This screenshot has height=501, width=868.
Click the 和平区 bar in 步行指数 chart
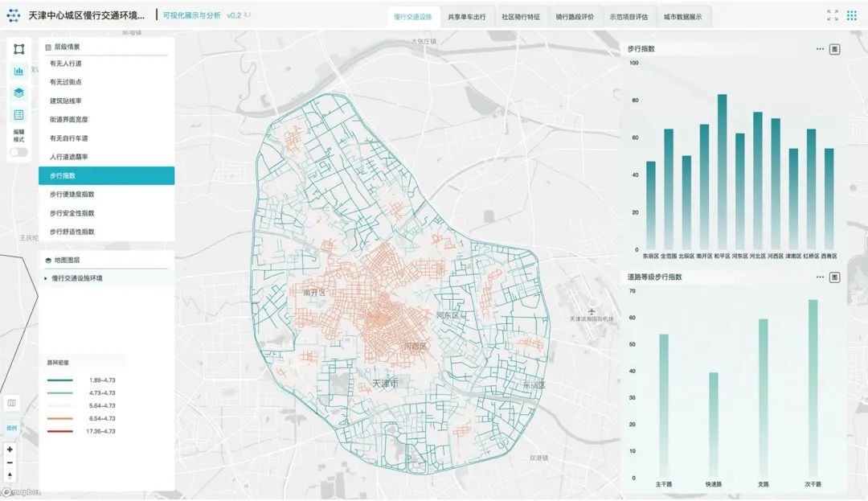click(722, 171)
